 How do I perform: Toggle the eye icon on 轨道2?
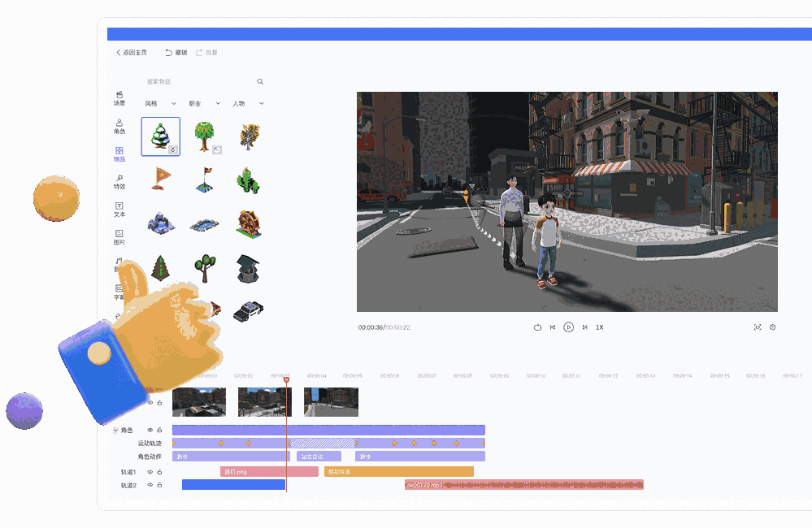(149, 484)
